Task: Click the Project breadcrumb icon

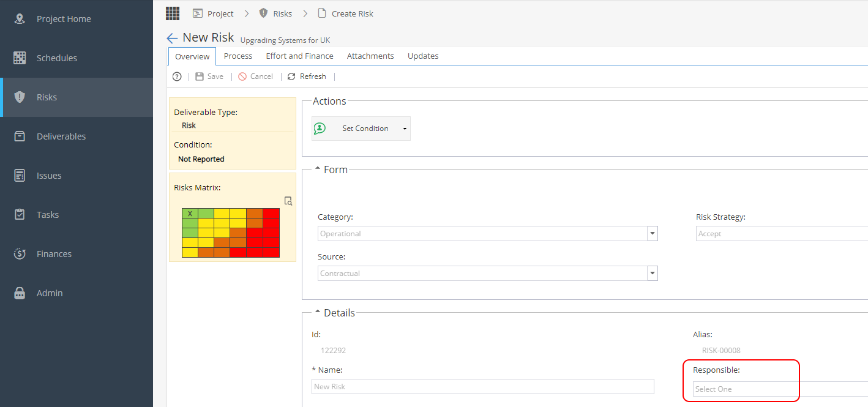Action: tap(198, 13)
